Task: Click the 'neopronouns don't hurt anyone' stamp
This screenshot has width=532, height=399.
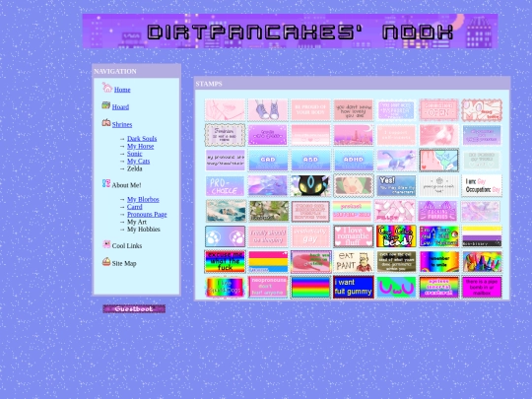Action: [268, 287]
